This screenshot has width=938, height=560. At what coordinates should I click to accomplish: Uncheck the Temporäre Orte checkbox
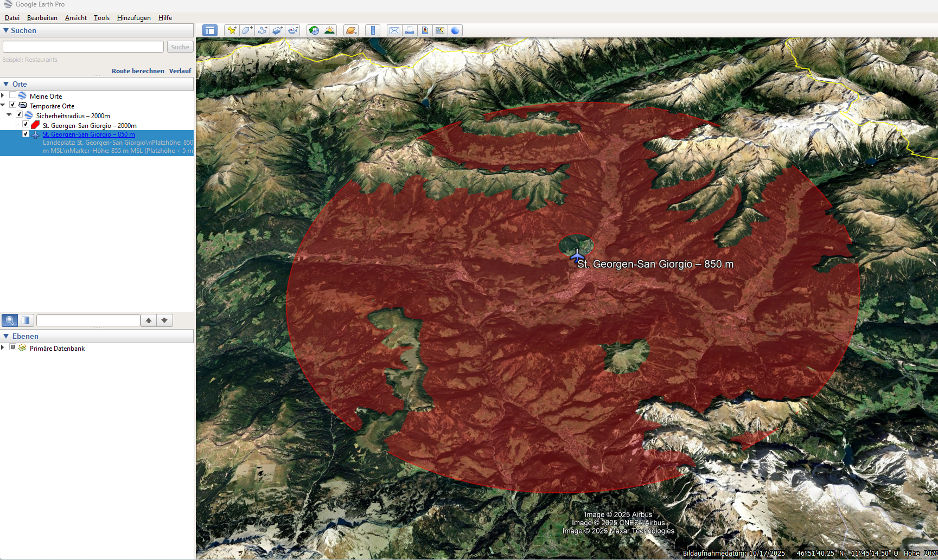(x=12, y=105)
